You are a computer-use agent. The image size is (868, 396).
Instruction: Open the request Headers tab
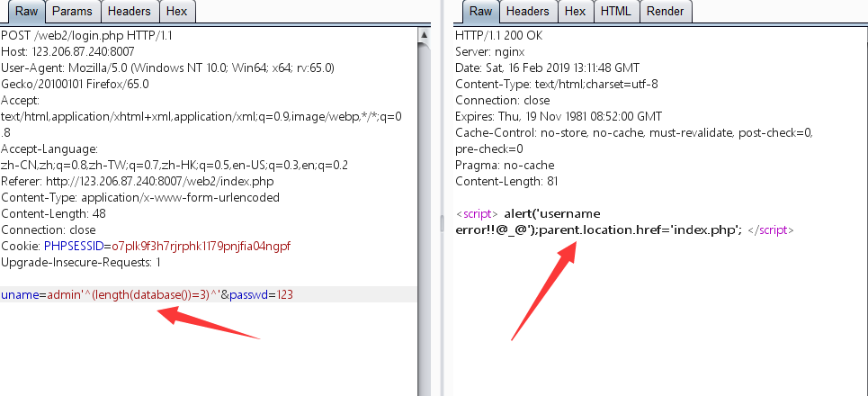pyautogui.click(x=129, y=11)
